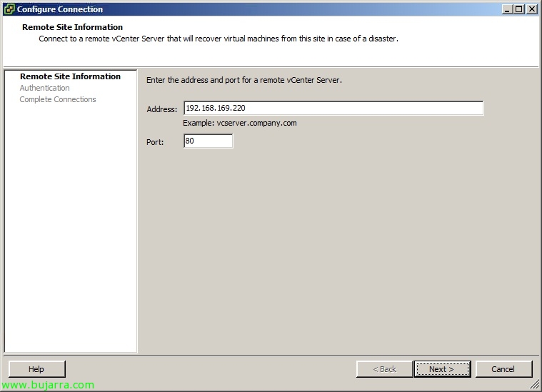Maximize the Configure Connection window
The image size is (542, 392).
[x=519, y=9]
